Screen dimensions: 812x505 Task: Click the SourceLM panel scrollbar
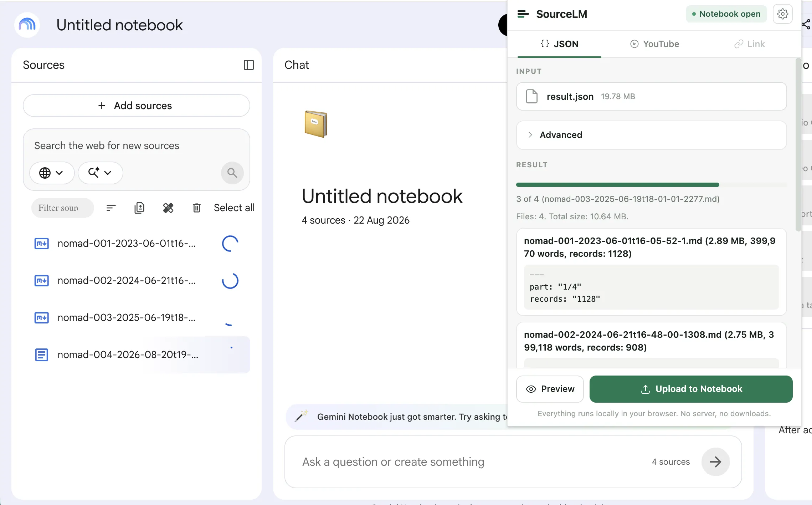click(x=798, y=144)
